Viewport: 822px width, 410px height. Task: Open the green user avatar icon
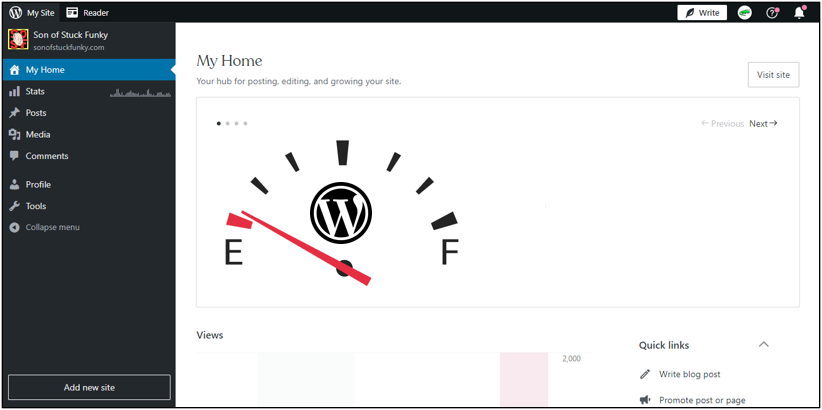click(x=745, y=13)
